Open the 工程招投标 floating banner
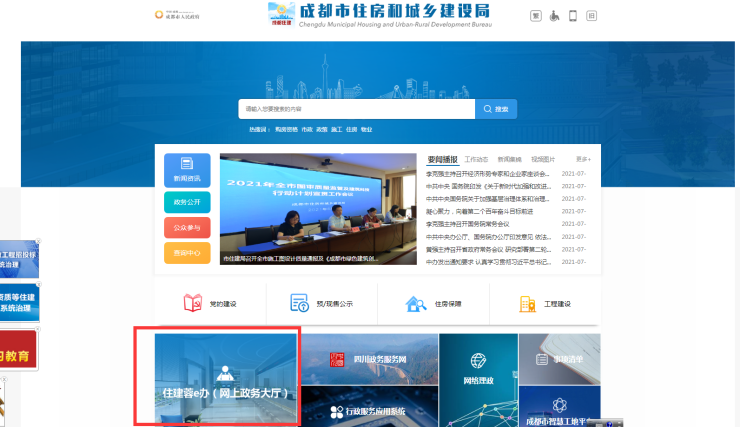Viewport: 740px width, 427px height. (x=19, y=260)
